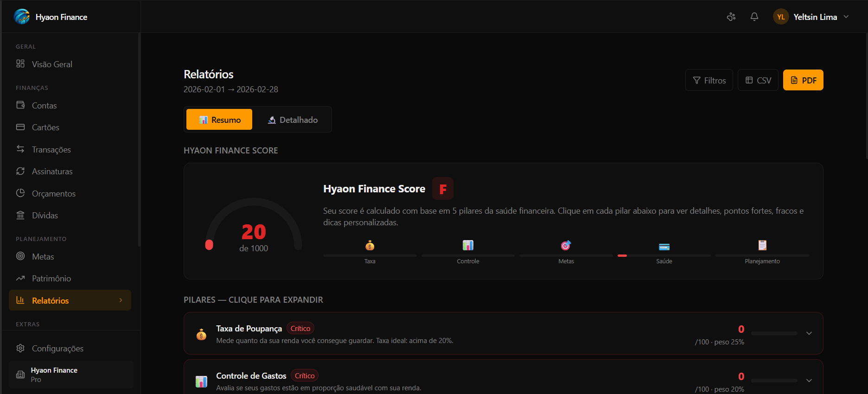Open the notifications bell
The height and width of the screenshot is (394, 868).
point(754,17)
